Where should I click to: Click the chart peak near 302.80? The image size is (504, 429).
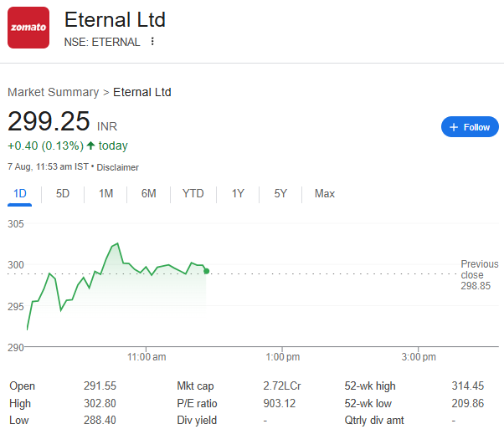118,243
